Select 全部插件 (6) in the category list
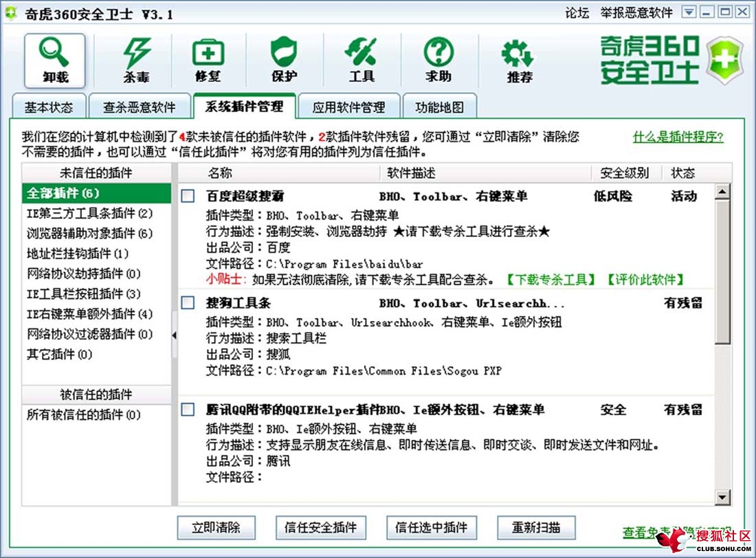Screen dimensions: 756x558 point(96,193)
